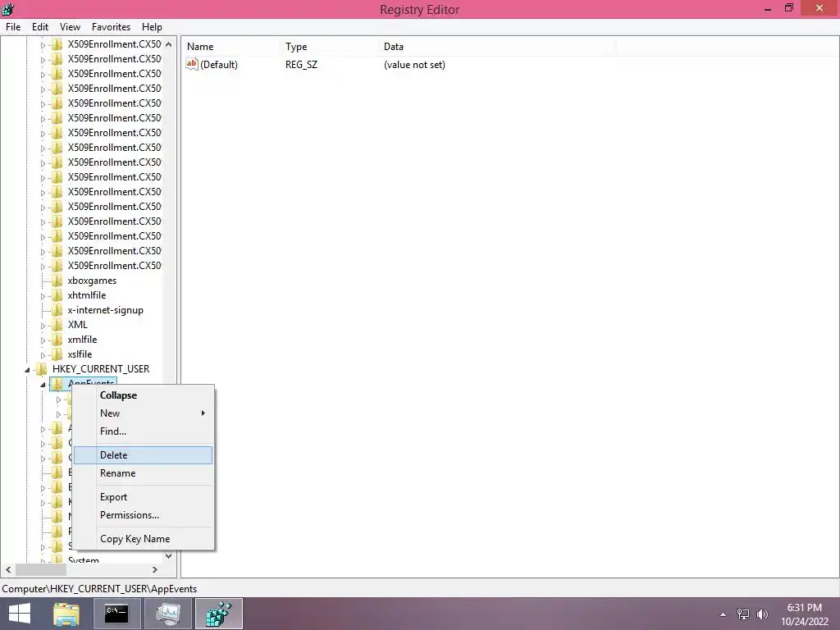The width and height of the screenshot is (840, 630).
Task: Expand the xslfile key
Action: [43, 354]
